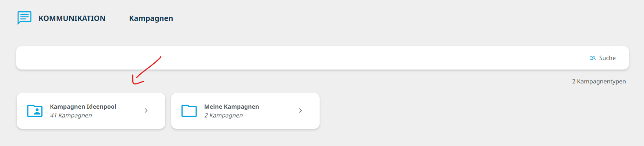Screen dimensions: 644x146
Task: Click the red arrow's tip above Ideenpool
Action: coord(135,82)
